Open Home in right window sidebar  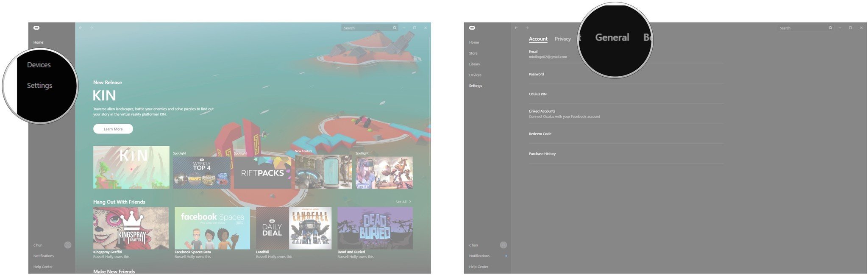[x=474, y=42]
